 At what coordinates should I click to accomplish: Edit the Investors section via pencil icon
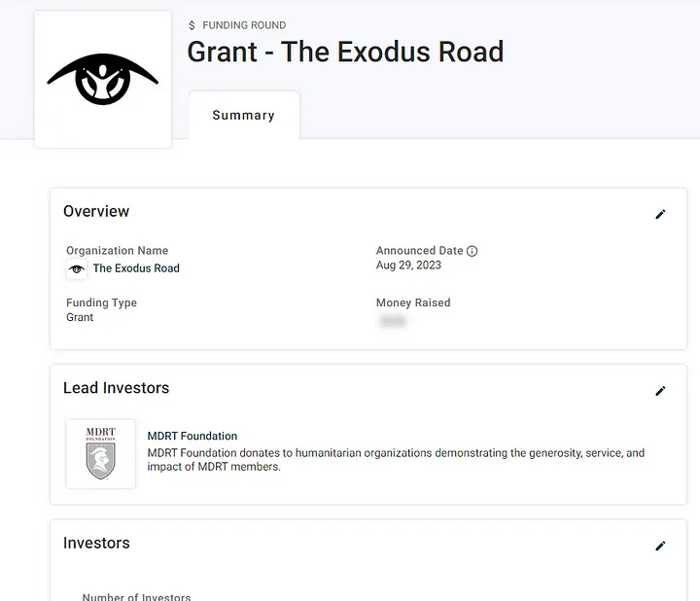pyautogui.click(x=660, y=546)
